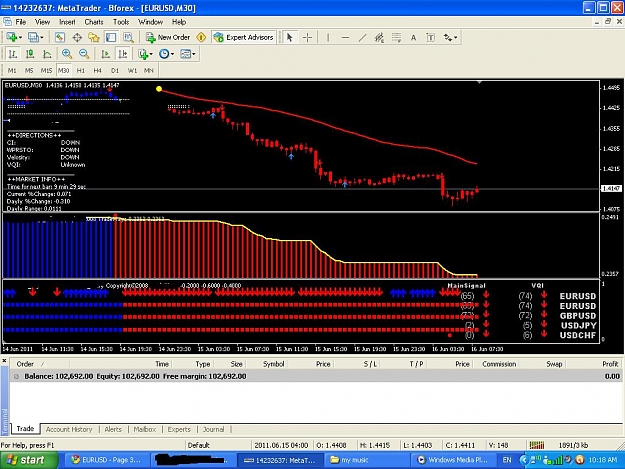
Task: Switch to the Experts tab
Action: tap(179, 429)
